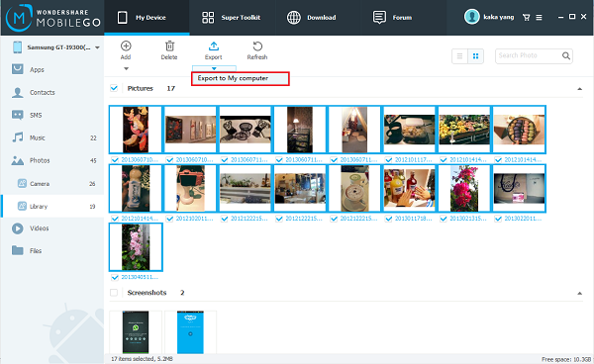Screen dimensions: 594x364
Task: Click the Export icon
Action: (x=214, y=46)
